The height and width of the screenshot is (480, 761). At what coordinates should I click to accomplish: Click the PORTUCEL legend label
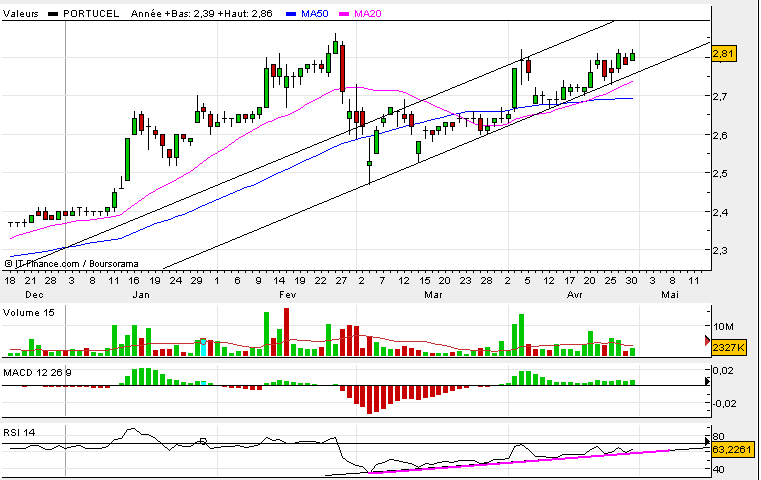[91, 14]
